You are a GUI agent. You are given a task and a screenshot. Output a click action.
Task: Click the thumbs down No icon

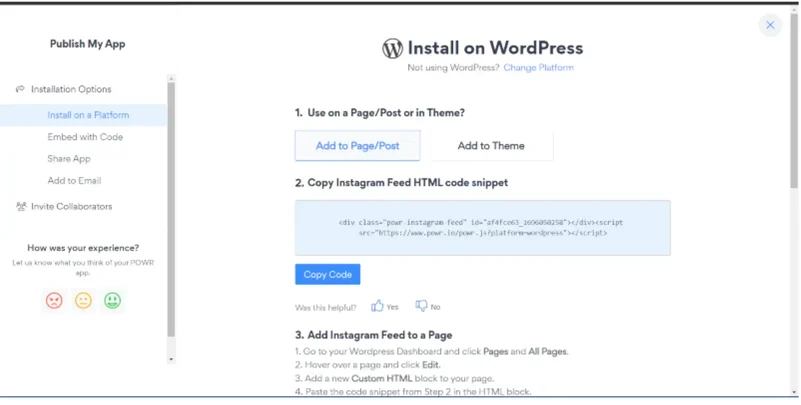pyautogui.click(x=421, y=306)
